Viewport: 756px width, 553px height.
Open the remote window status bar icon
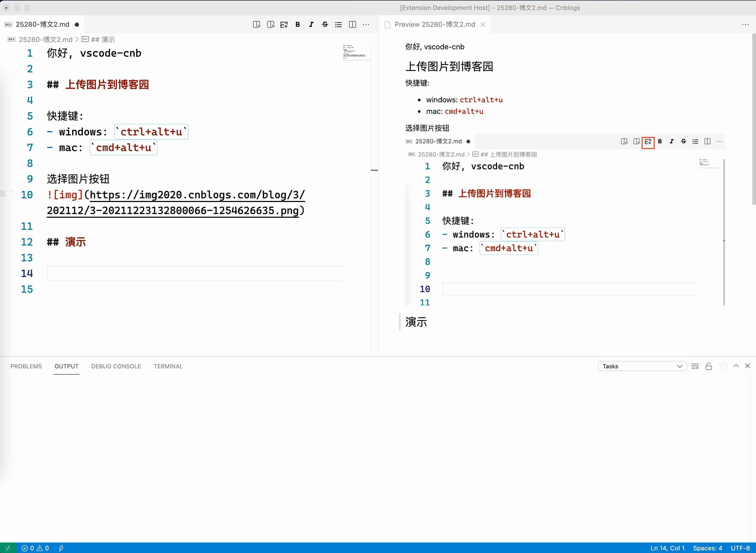point(7,548)
